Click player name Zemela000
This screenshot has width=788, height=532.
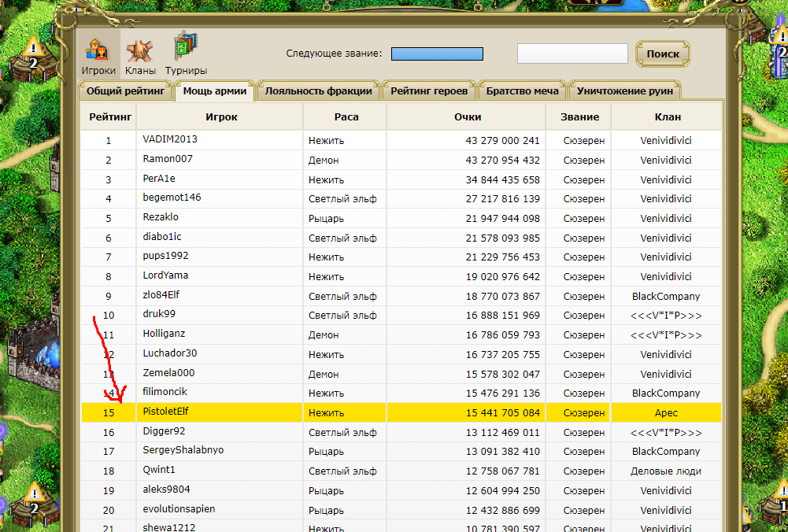(168, 373)
